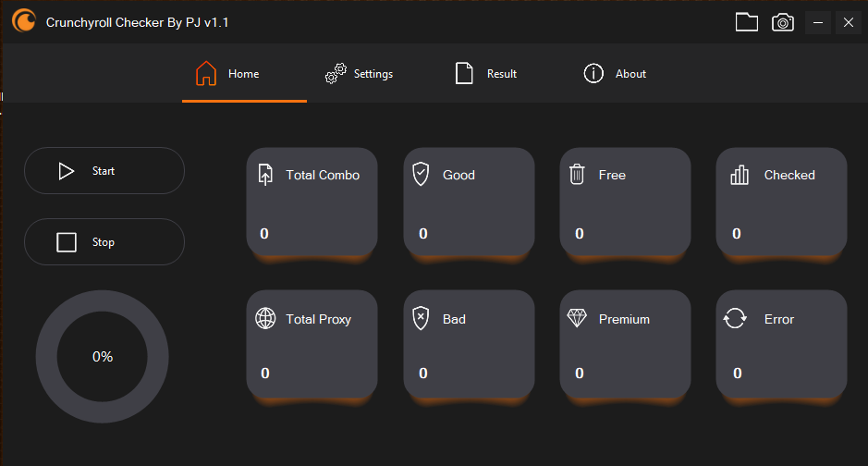Image resolution: width=868 pixels, height=466 pixels.
Task: Click the Bad count value 0
Action: (x=423, y=373)
